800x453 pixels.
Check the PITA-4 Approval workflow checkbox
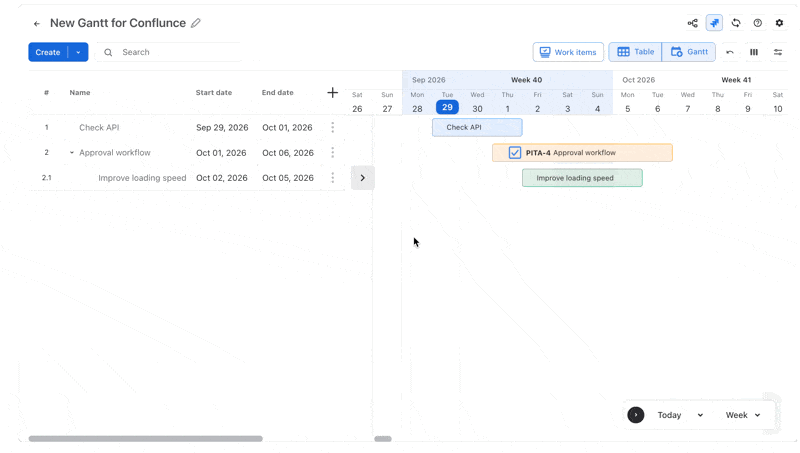point(515,153)
